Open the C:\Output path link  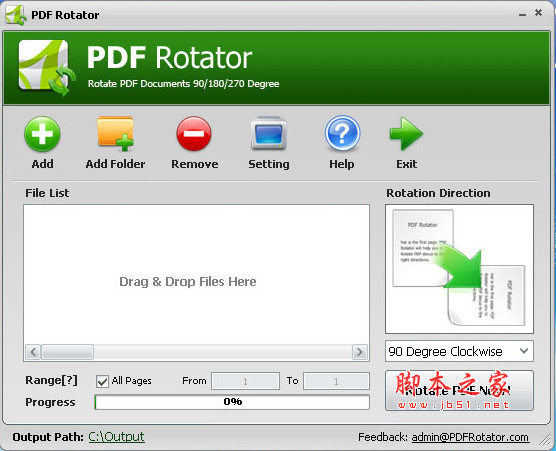pos(116,436)
